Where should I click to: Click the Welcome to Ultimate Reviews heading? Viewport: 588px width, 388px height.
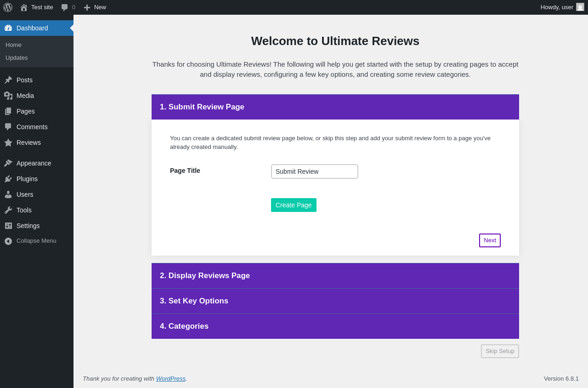(335, 41)
